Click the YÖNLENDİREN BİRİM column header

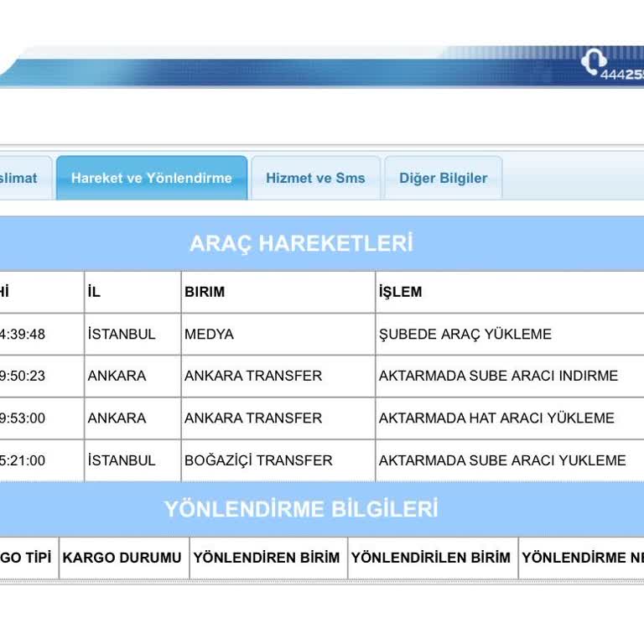coord(267,558)
